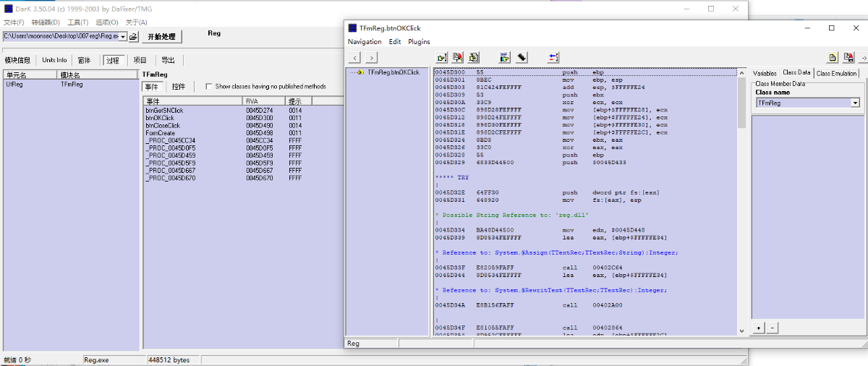The height and width of the screenshot is (366, 868).
Task: Click the back navigation arrow button
Action: click(x=355, y=57)
